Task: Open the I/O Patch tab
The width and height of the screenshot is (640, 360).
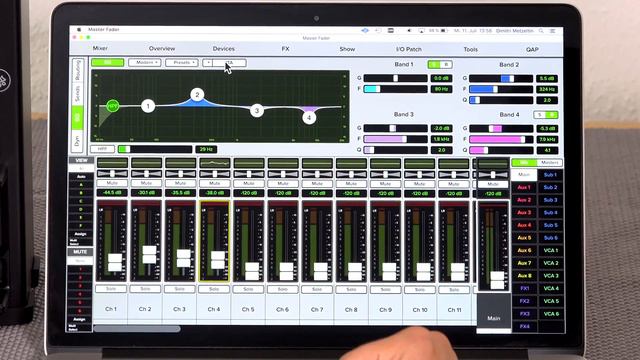Action: point(409,49)
